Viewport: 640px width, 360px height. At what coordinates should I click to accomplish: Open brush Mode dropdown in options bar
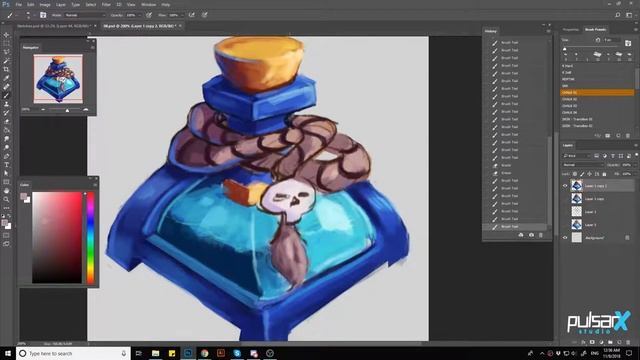(85, 15)
